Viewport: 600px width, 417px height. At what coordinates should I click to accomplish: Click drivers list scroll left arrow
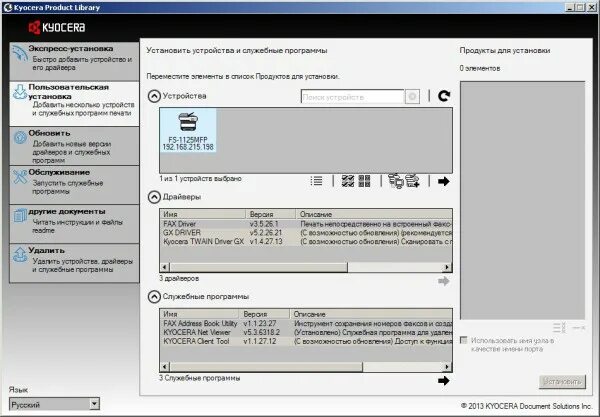click(165, 267)
